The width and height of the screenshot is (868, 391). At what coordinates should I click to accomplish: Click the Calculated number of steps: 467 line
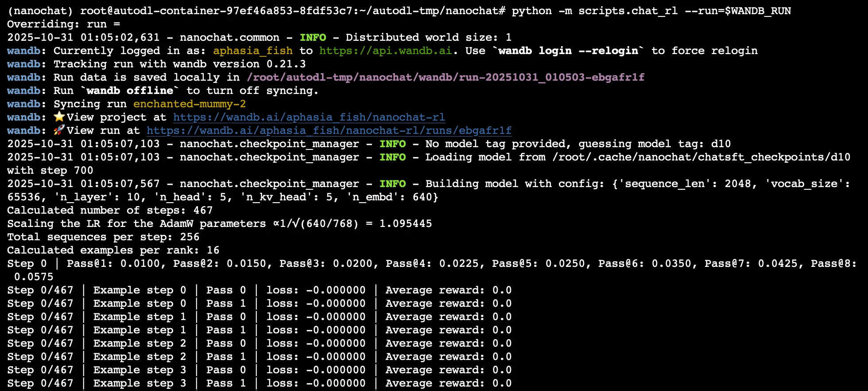(x=110, y=211)
